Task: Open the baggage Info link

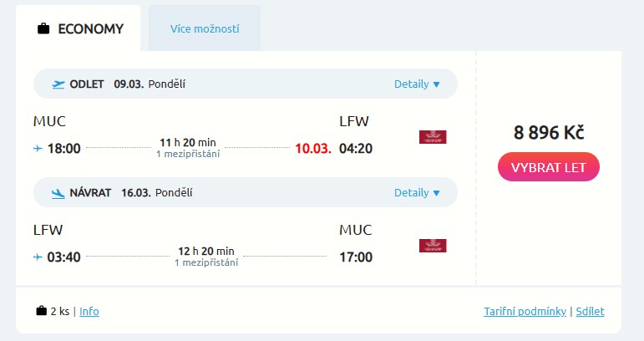Action: point(89,312)
